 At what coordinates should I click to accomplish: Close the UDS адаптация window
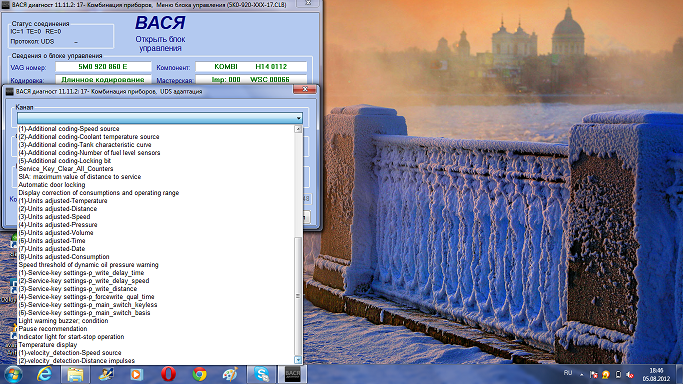click(x=305, y=89)
